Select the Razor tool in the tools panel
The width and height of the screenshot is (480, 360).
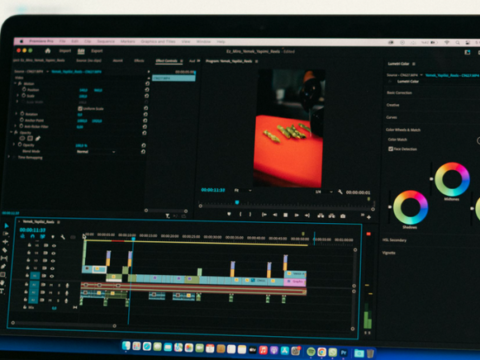(4, 250)
